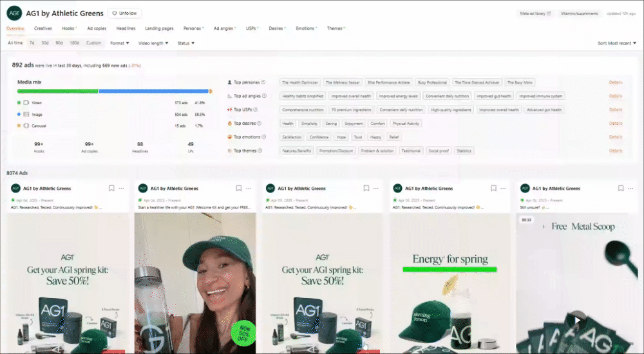Viewport: 644px width, 354px height.
Task: Open Details for Top themes
Action: click(615, 151)
